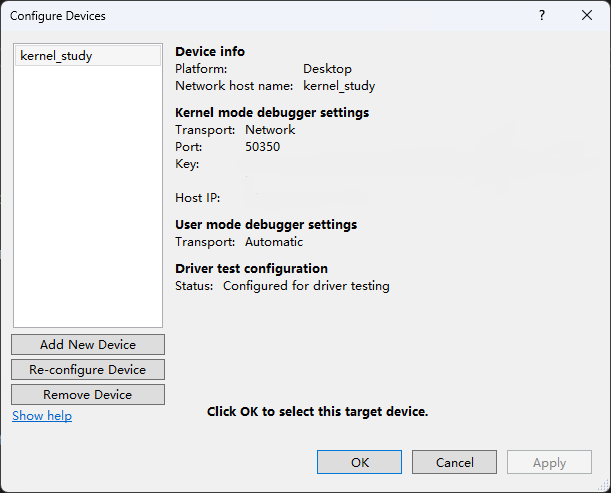Click the Driver test configuration heading
Viewport: 611px width, 493px height.
(x=251, y=268)
